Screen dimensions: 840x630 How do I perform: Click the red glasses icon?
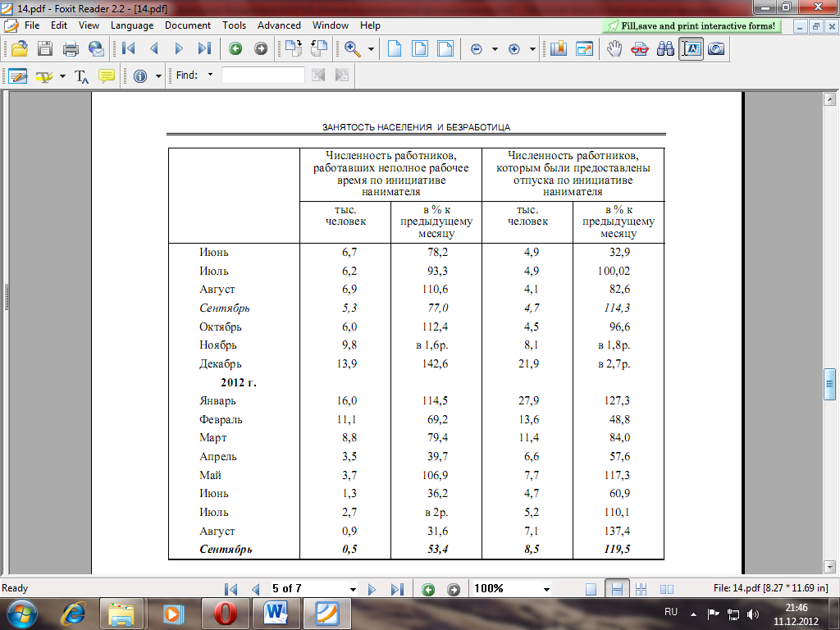click(640, 48)
